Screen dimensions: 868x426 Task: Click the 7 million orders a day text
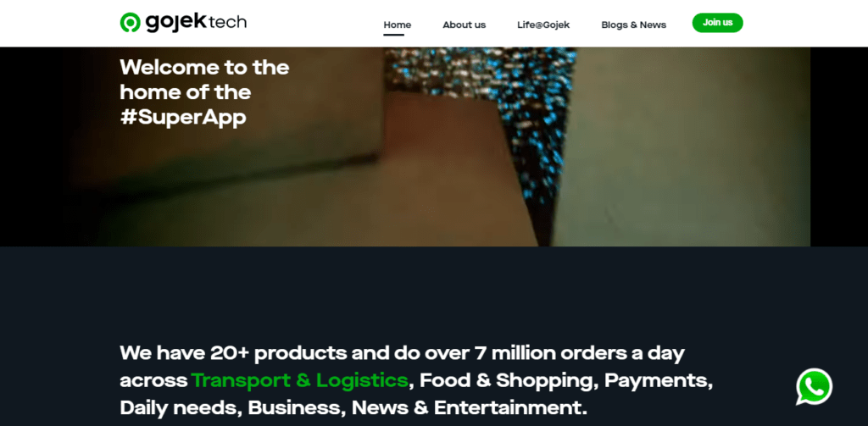click(580, 353)
